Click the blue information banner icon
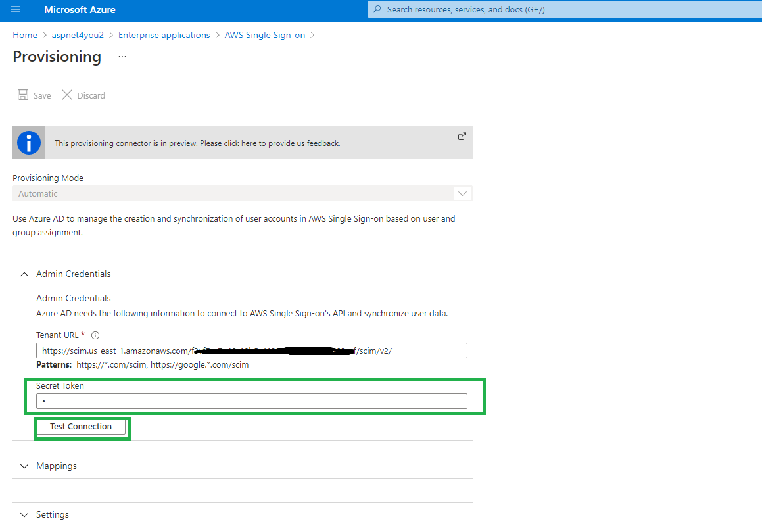 (x=29, y=143)
